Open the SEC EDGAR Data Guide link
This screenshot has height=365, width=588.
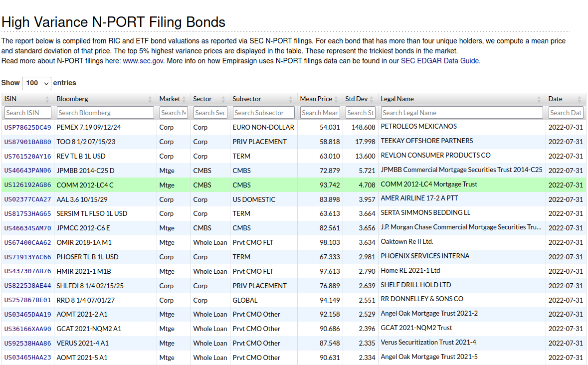[440, 61]
